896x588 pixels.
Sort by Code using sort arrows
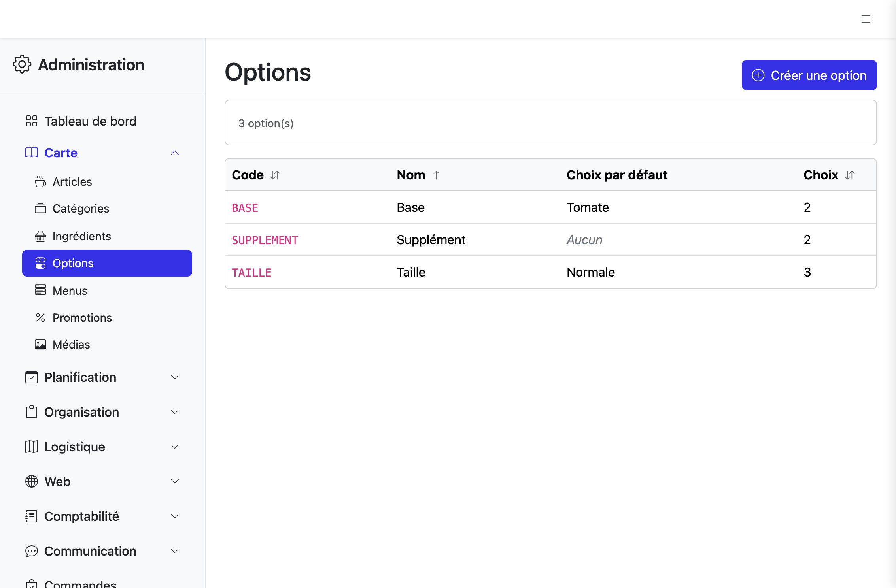(x=275, y=175)
